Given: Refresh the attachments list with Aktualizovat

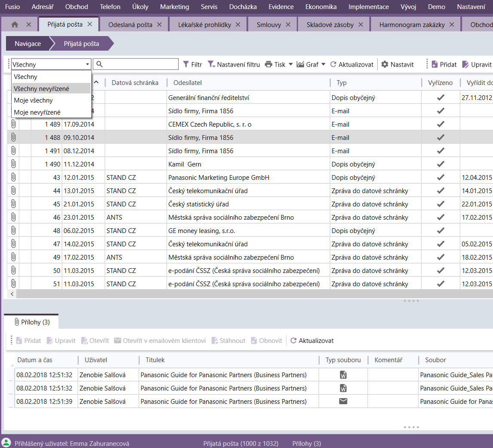Looking at the screenshot, I should click(312, 341).
